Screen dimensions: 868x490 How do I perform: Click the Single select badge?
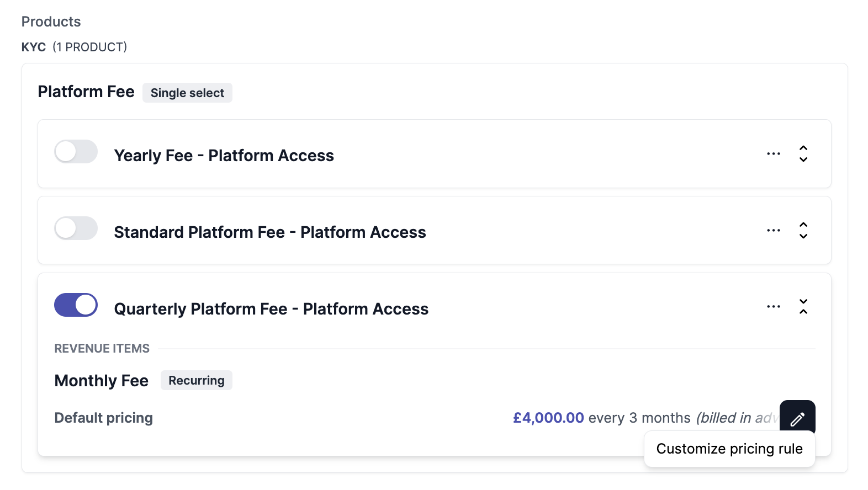point(187,93)
